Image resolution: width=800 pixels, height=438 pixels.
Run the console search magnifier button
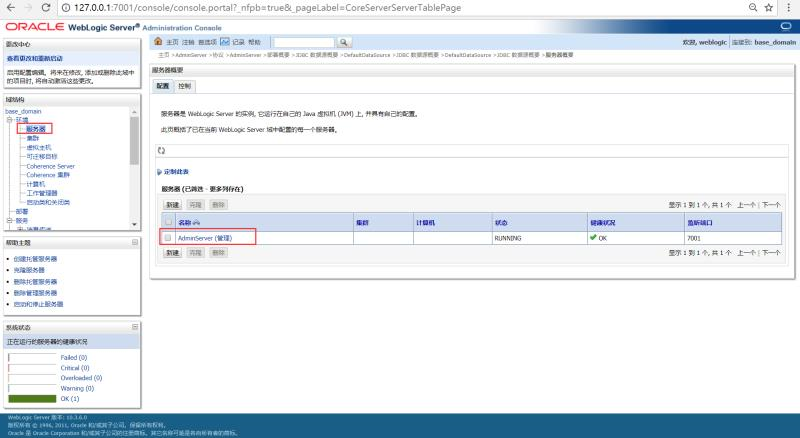tap(344, 42)
